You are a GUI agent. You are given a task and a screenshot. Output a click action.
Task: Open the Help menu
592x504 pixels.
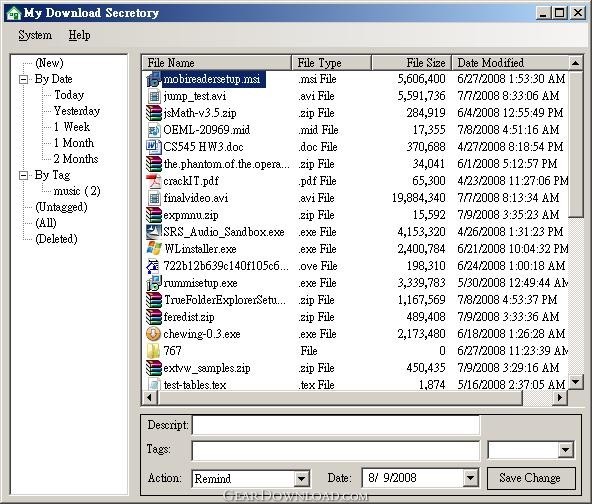(79, 35)
